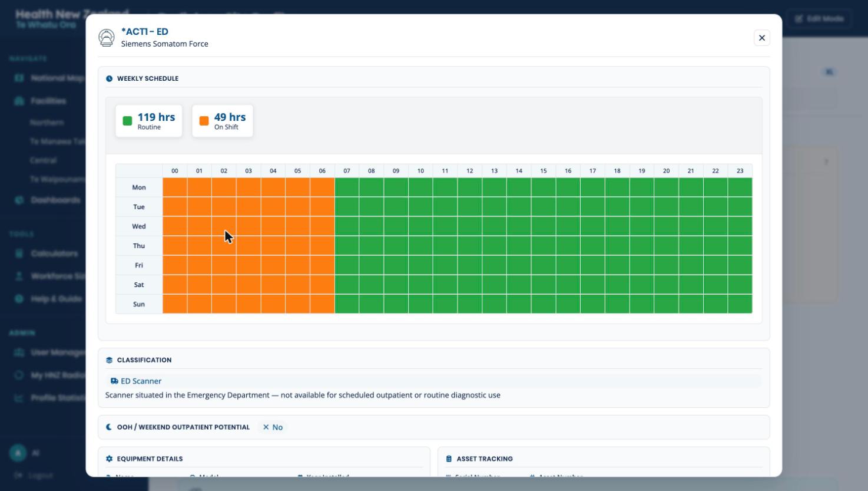868x491 pixels.
Task: Select the Monday 00 hour schedule cell
Action: 175,187
